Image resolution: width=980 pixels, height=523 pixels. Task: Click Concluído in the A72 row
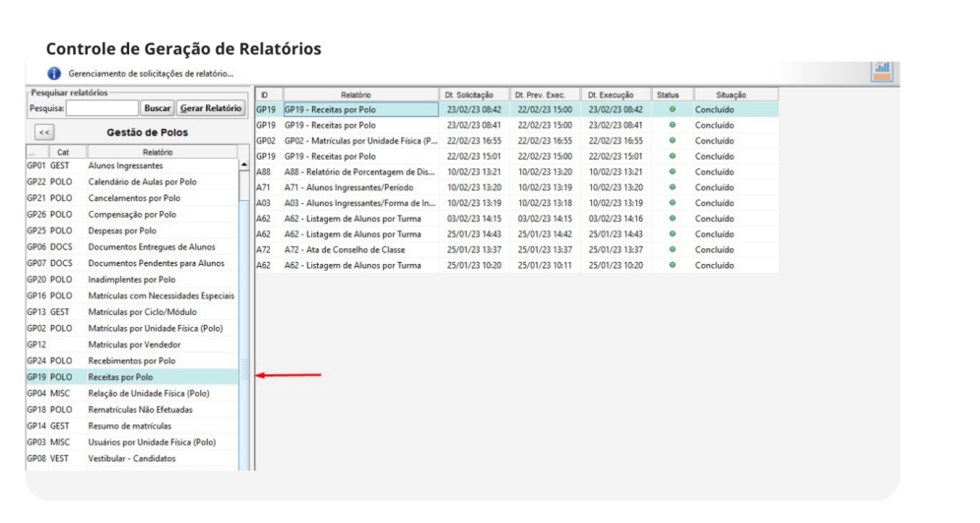click(714, 249)
